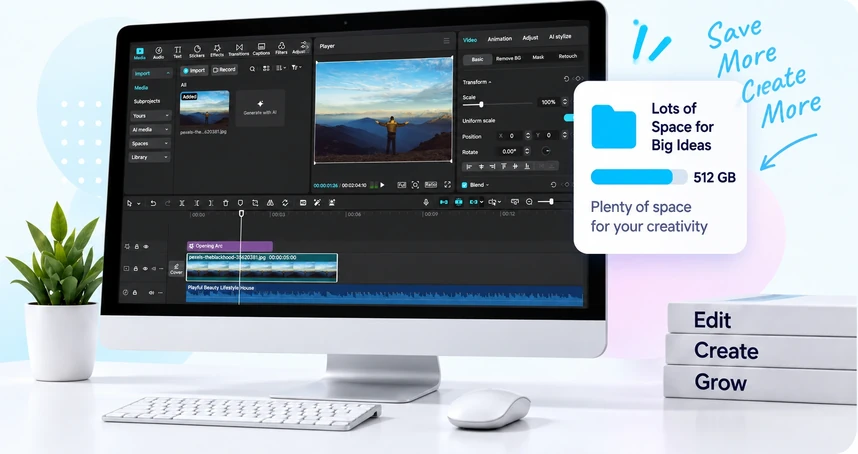The width and height of the screenshot is (858, 454).
Task: Record voiceover with the microphone icon
Action: [x=426, y=202]
